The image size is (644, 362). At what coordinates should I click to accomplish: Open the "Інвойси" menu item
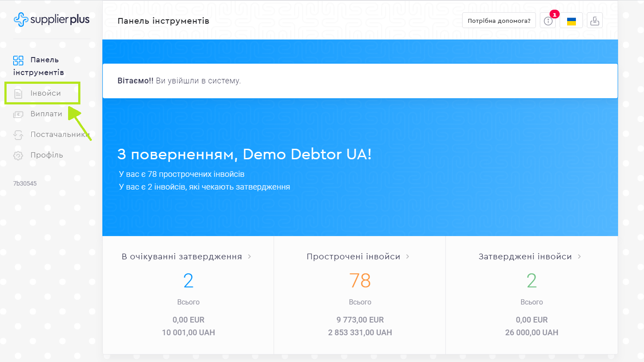coord(46,93)
